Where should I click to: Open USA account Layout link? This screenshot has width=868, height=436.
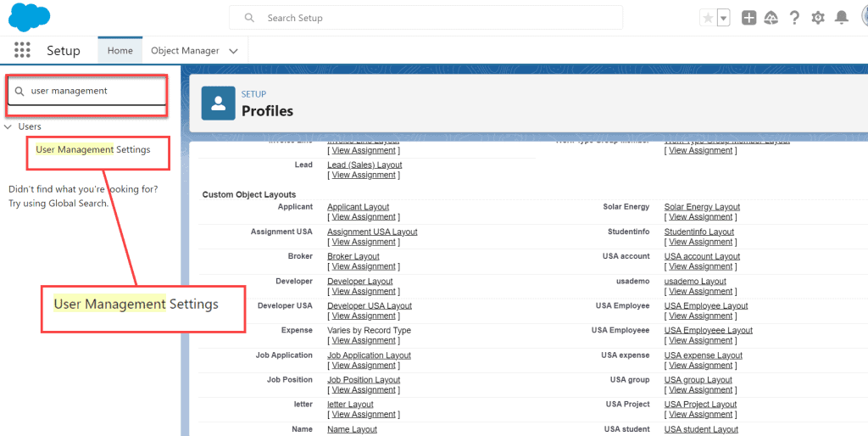[702, 256]
